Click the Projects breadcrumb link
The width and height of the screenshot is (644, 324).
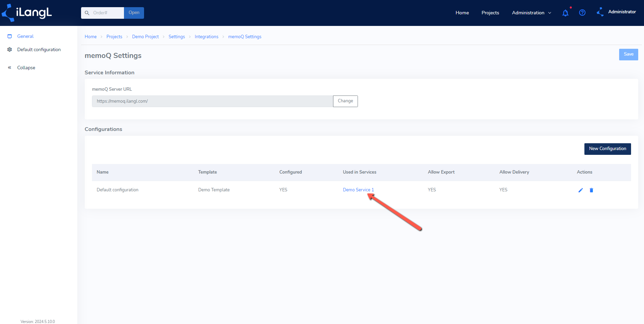tap(114, 36)
